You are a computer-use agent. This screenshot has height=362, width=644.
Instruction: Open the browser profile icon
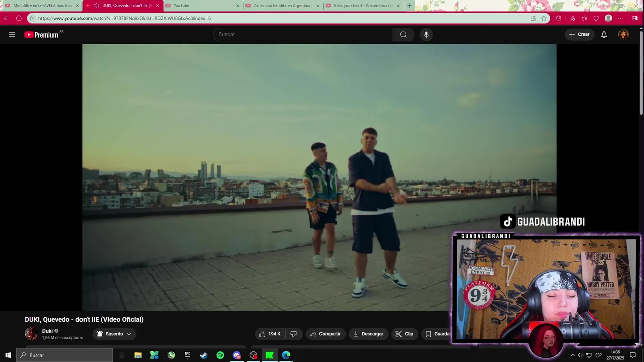coord(608,18)
